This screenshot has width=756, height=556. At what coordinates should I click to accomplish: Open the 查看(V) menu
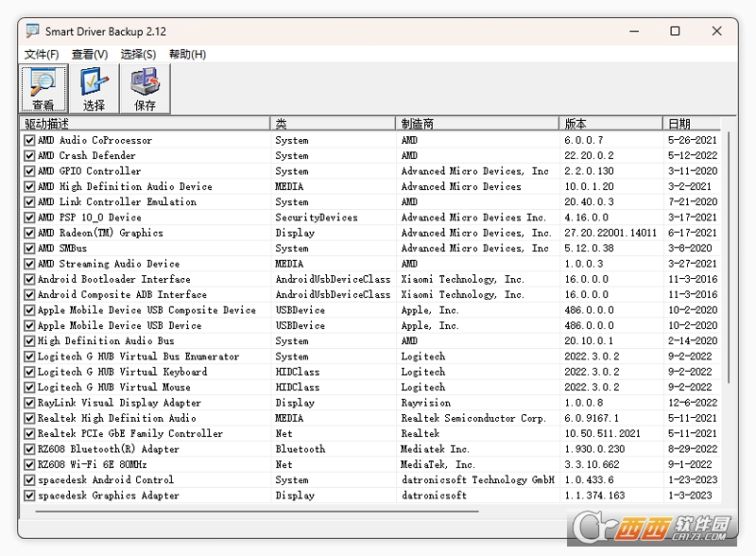(x=90, y=54)
